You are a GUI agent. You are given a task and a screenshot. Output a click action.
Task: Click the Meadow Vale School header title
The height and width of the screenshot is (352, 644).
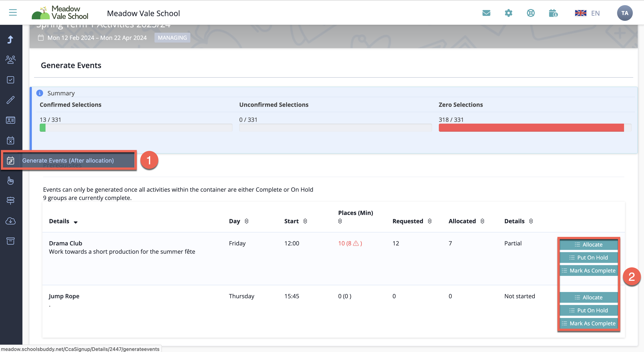click(x=144, y=13)
